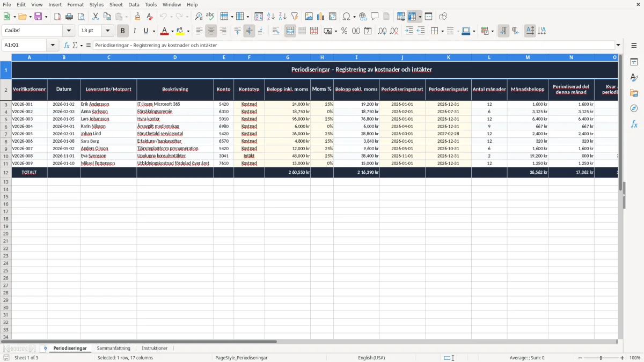The width and height of the screenshot is (644, 362).
Task: Insert a special character
Action: [346, 17]
